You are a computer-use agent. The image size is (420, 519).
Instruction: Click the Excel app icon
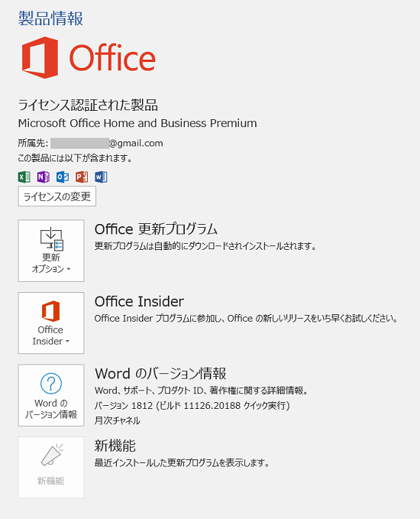[24, 177]
